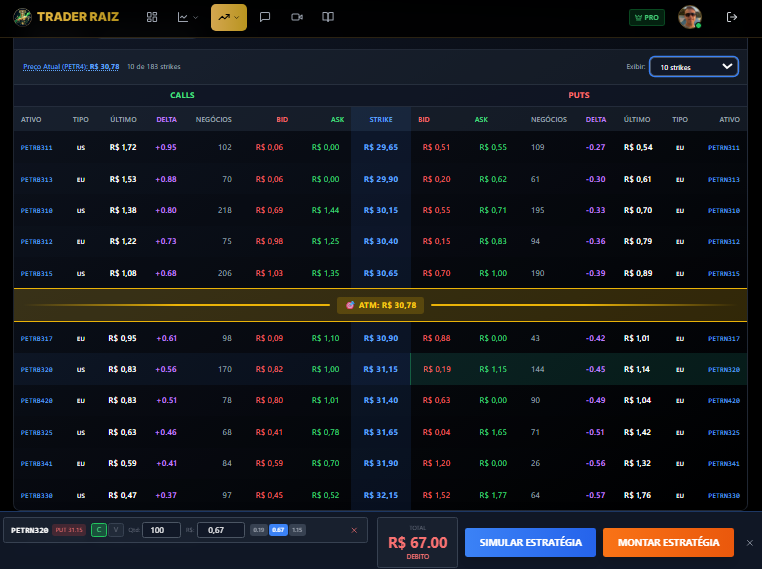Click the user profile avatar
762x569 pixels.
[x=689, y=17]
